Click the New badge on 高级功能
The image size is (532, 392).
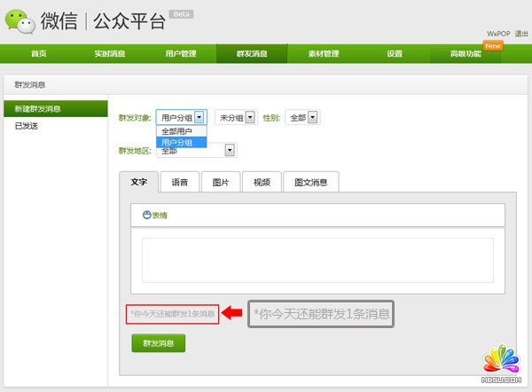coord(493,44)
